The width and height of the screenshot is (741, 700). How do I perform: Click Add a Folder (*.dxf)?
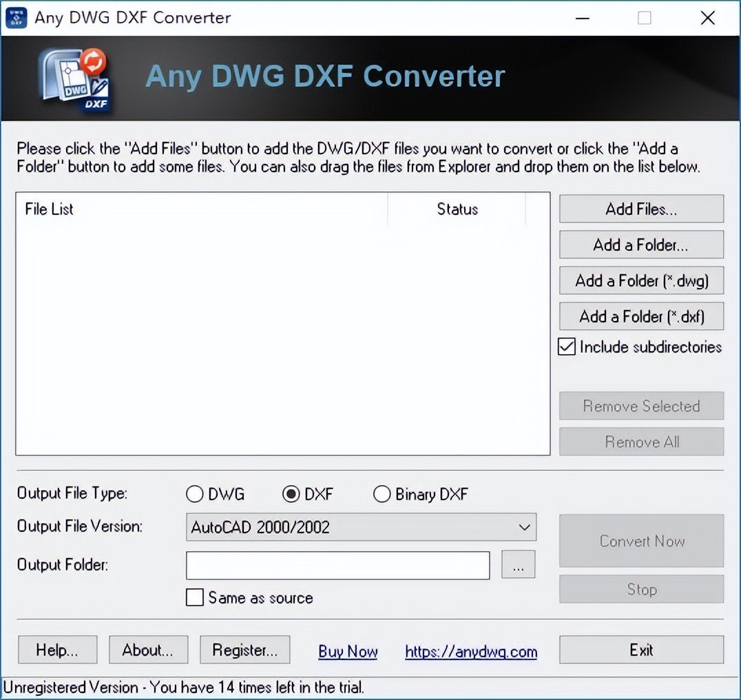click(x=640, y=316)
